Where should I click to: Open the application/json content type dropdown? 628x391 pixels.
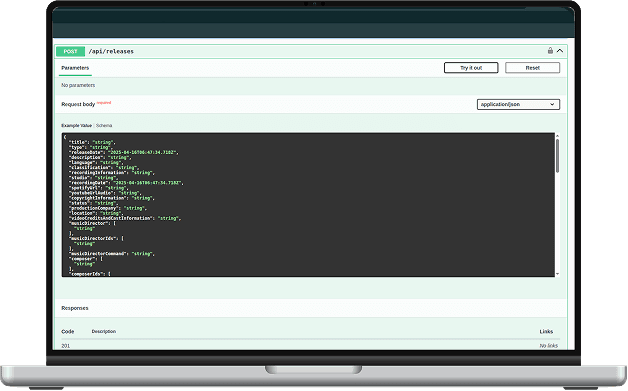tap(518, 104)
